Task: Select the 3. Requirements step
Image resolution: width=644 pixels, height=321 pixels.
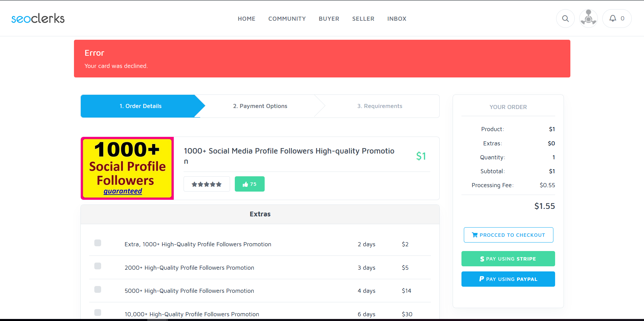Action: 380,106
